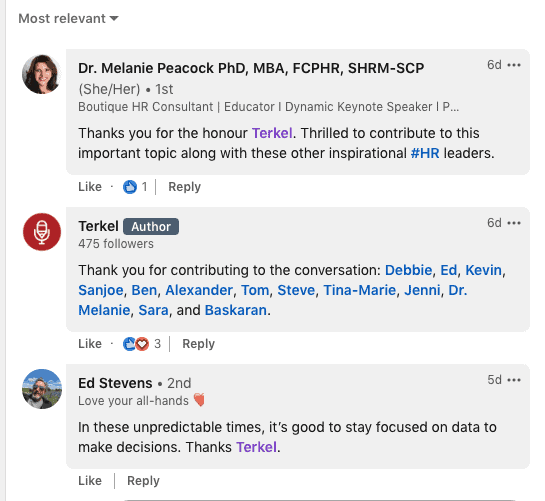Open Dr. Melanie Peacock's name link

(251, 68)
